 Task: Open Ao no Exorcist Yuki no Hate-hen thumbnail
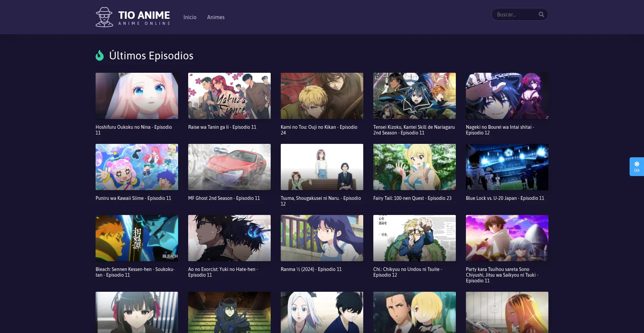coord(229,238)
